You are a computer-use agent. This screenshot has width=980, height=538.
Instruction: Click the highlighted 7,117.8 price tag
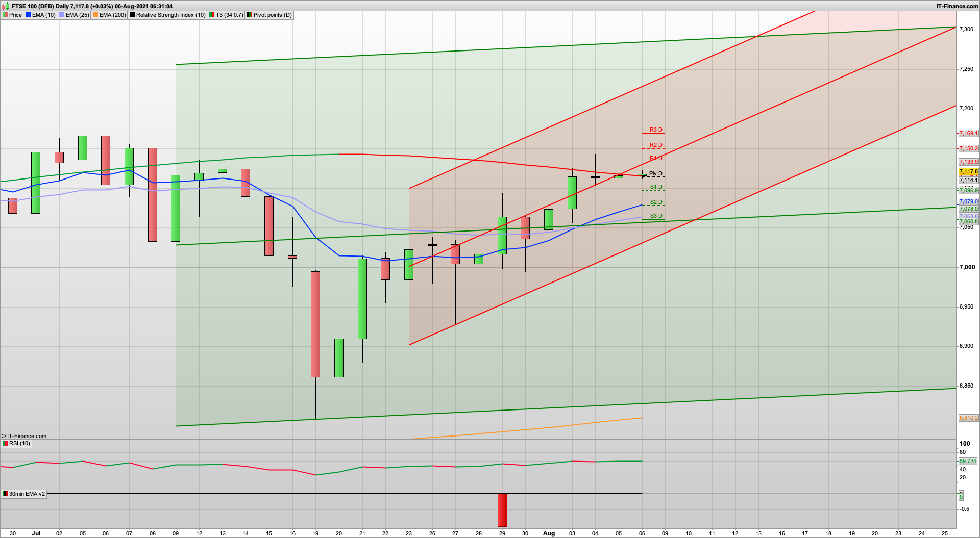pyautogui.click(x=968, y=171)
